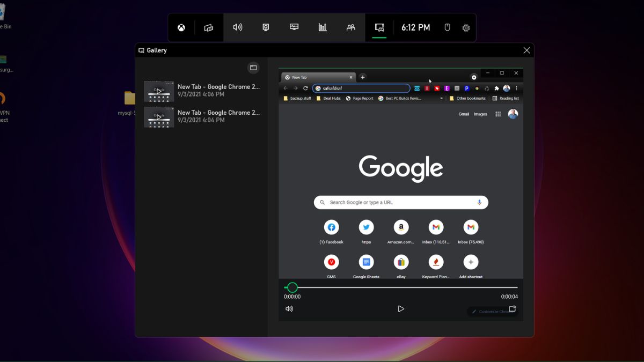Viewport: 644px width, 362px height.
Task: Open the Audio widget speaker icon in Game Bar
Action: 238,27
